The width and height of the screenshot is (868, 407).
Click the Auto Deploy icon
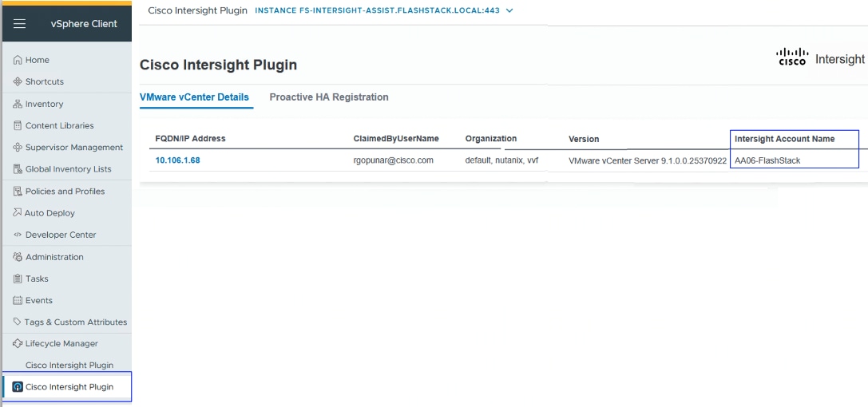point(18,213)
